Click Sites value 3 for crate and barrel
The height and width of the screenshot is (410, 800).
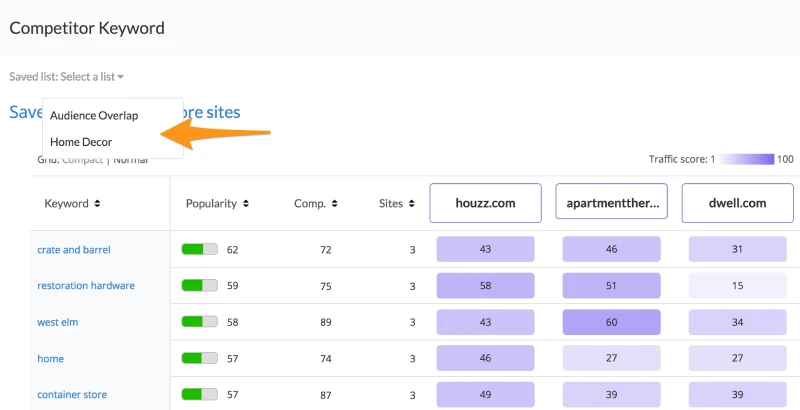[412, 250]
